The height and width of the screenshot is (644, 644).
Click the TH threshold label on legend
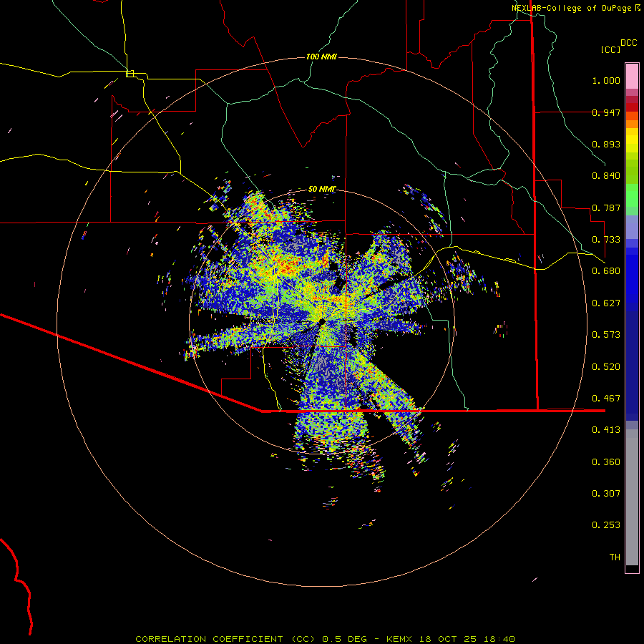pyautogui.click(x=615, y=557)
